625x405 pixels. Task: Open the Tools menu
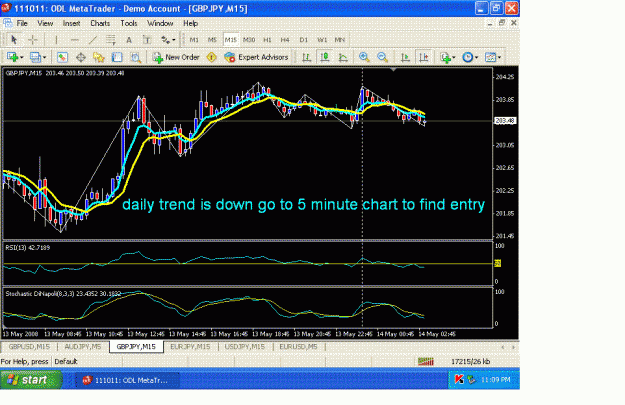(129, 23)
